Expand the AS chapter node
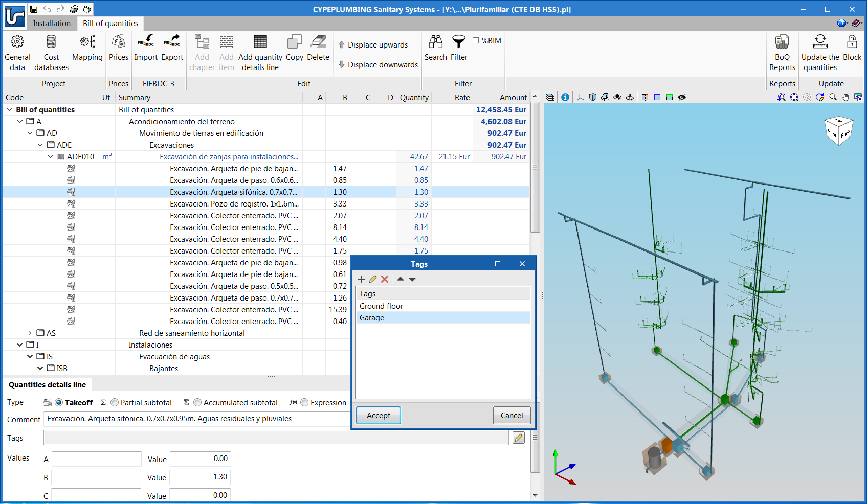The height and width of the screenshot is (504, 867). (x=30, y=333)
